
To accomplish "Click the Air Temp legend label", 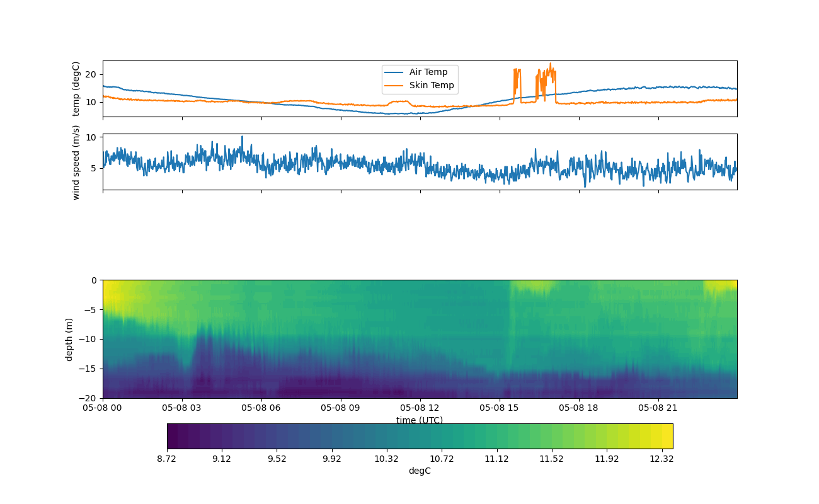I will click(x=428, y=72).
